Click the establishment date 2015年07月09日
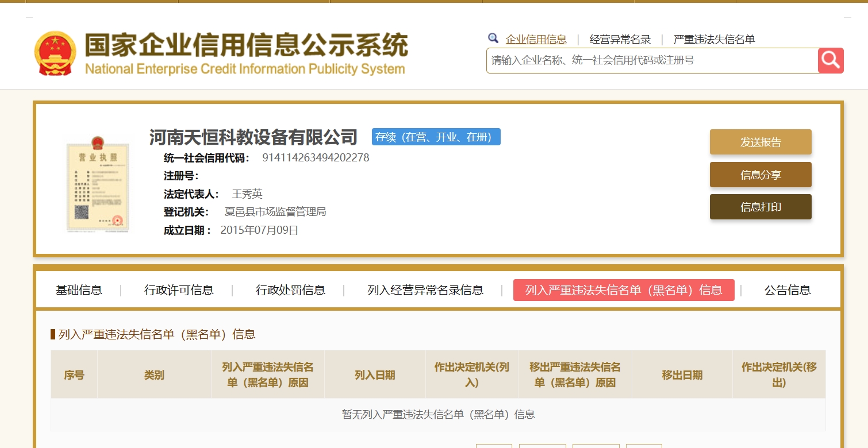Screen dimensions: 868x448 click(259, 230)
